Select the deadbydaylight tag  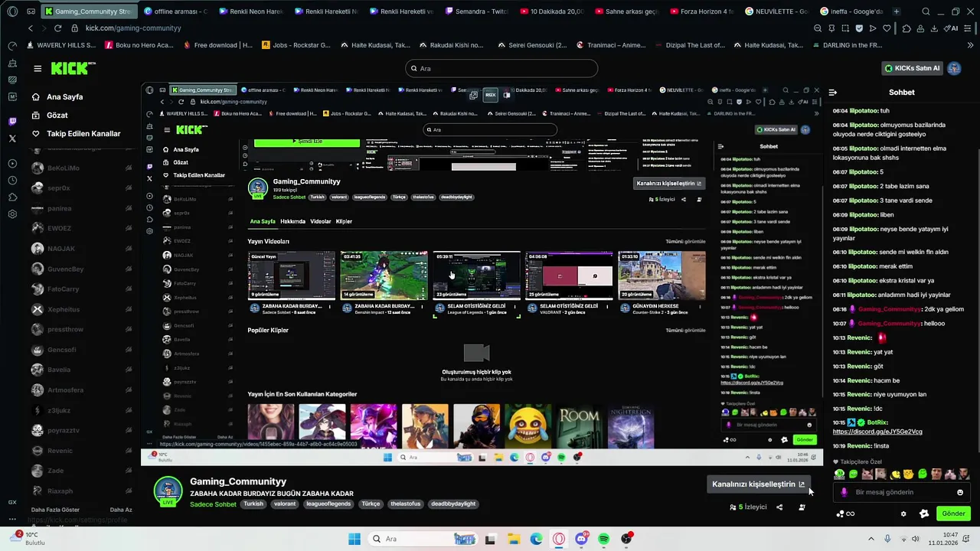[453, 504]
